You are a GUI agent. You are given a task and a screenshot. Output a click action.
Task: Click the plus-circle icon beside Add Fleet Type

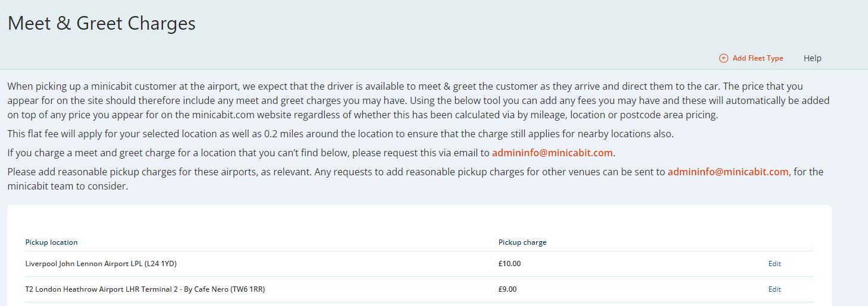[x=723, y=58]
